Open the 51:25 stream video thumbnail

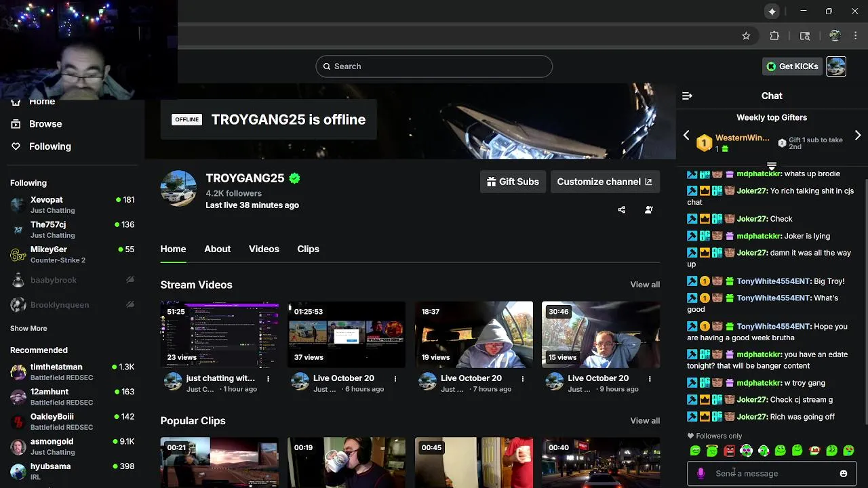pyautogui.click(x=219, y=335)
